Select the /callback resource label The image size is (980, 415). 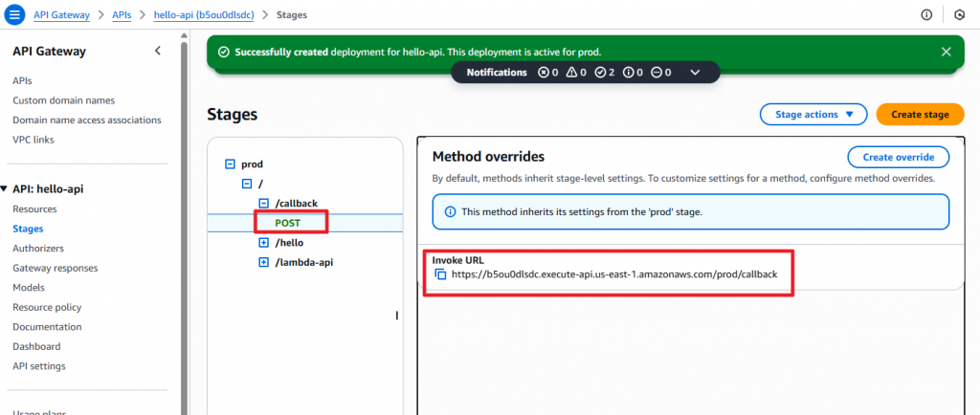click(297, 204)
